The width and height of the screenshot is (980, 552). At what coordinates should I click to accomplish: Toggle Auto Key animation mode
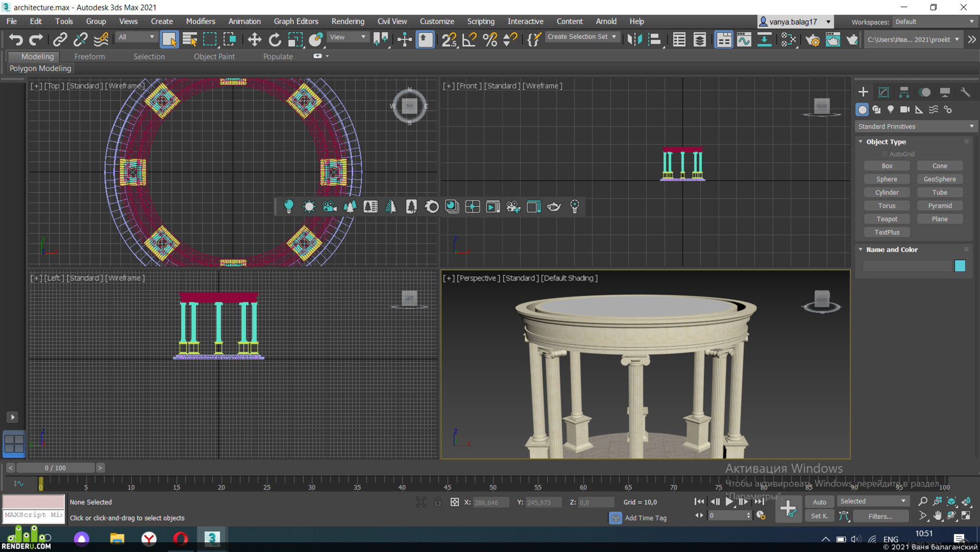819,501
